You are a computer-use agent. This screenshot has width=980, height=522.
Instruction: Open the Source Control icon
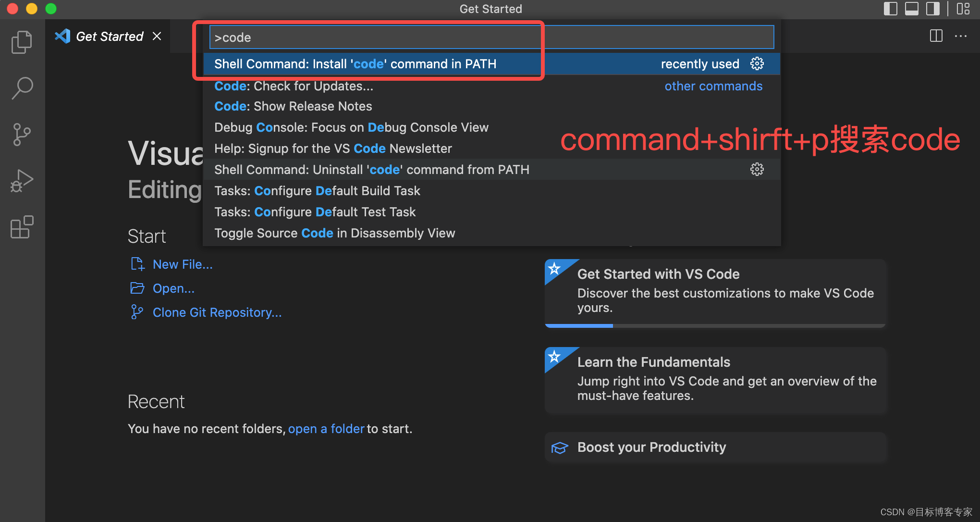pos(22,135)
